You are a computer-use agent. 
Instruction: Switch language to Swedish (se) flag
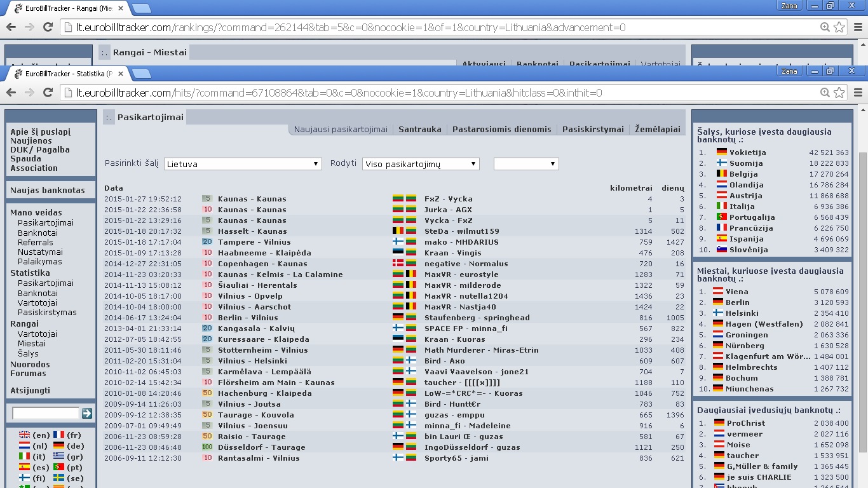[58, 478]
